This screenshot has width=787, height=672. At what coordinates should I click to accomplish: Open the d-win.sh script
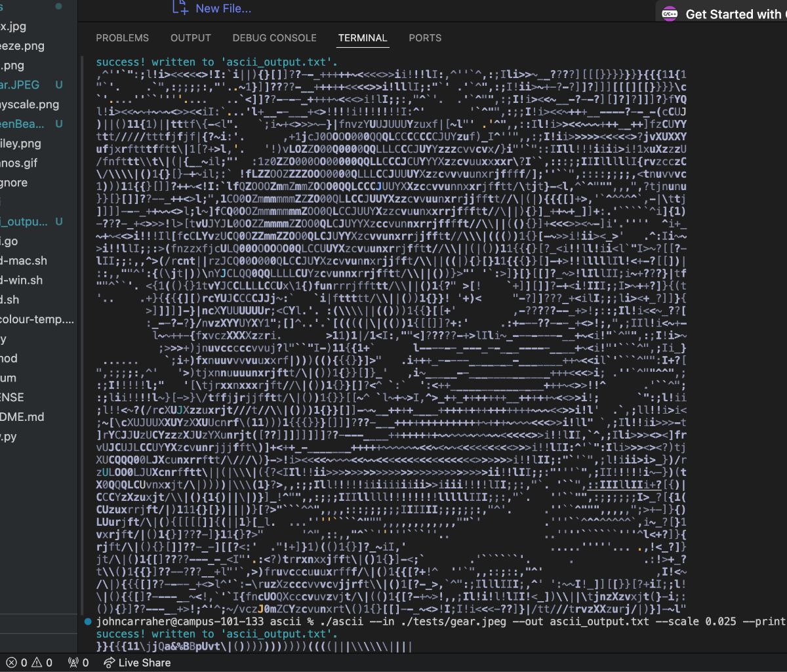pos(21,281)
